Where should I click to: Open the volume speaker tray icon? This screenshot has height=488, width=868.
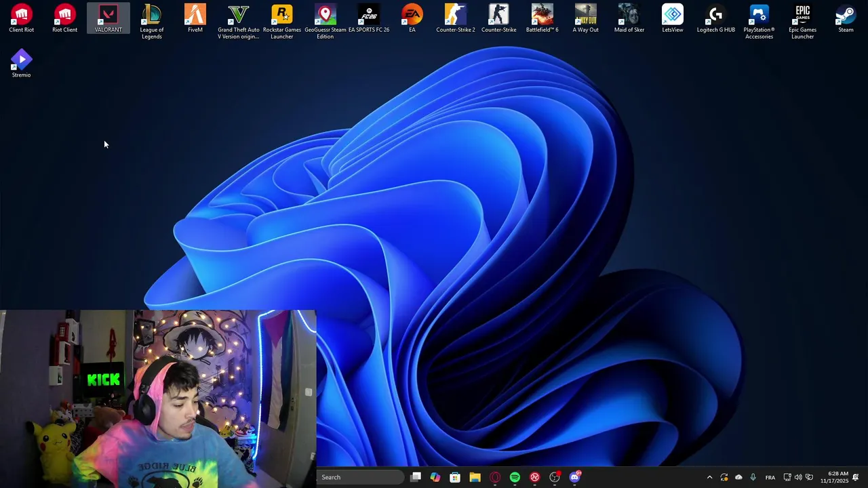point(798,477)
